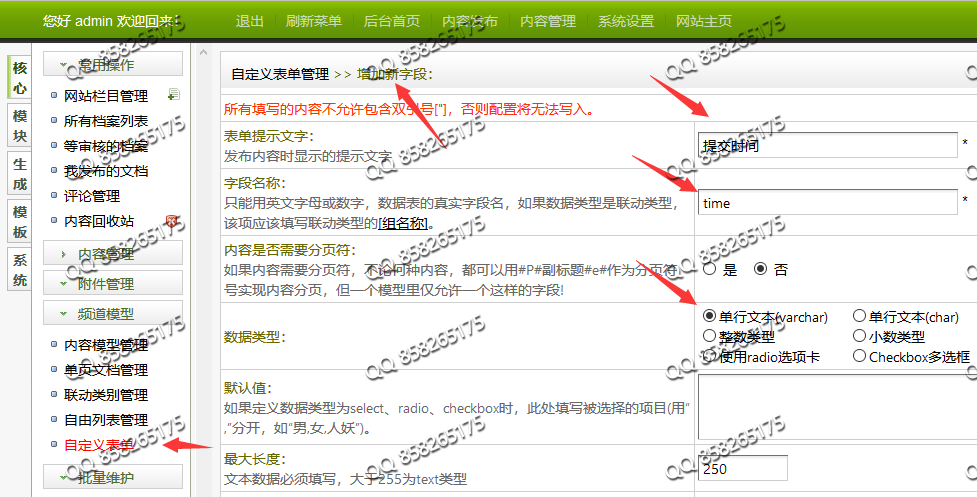
Task: Click the scroll-up arrow above the form
Action: [203, 54]
